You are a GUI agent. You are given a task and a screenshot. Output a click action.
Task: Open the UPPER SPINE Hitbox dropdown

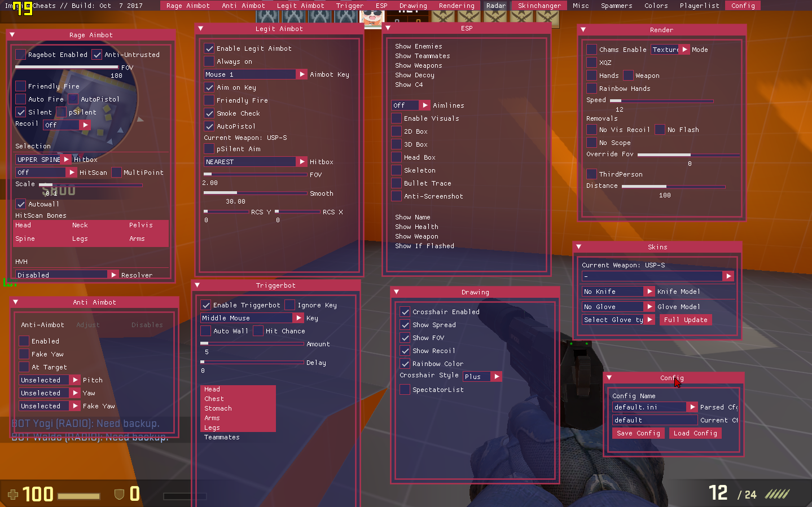43,159
